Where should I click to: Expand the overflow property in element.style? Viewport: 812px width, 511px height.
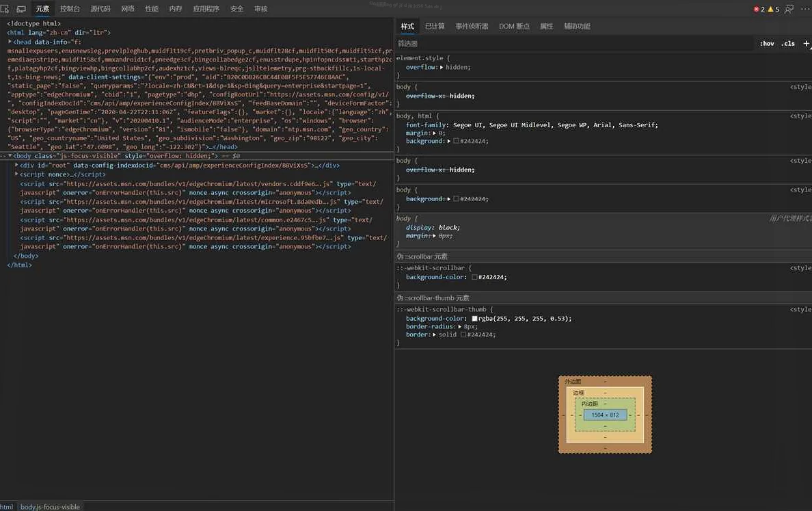click(442, 67)
